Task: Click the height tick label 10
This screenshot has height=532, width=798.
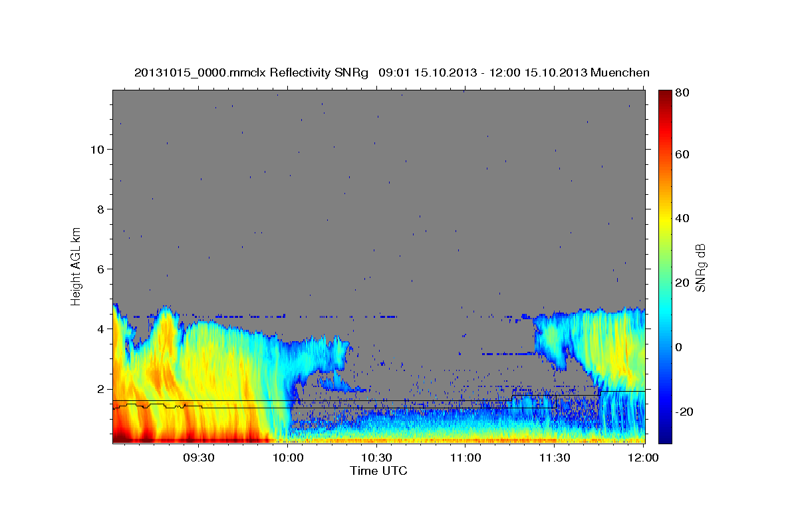Action: (98, 149)
